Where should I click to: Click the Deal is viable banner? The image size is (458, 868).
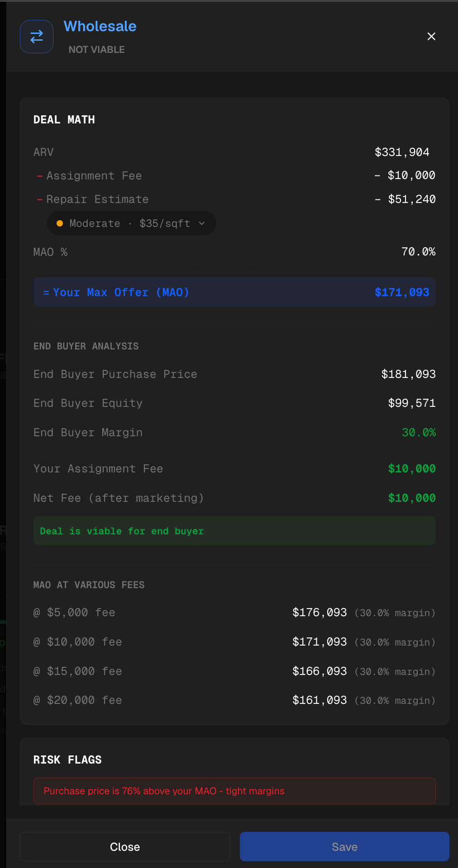(234, 530)
